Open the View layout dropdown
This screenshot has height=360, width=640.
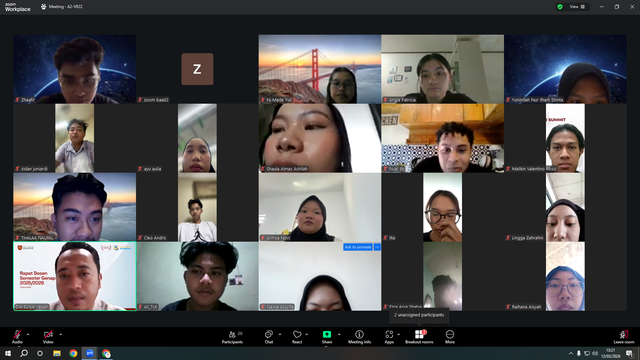point(577,7)
